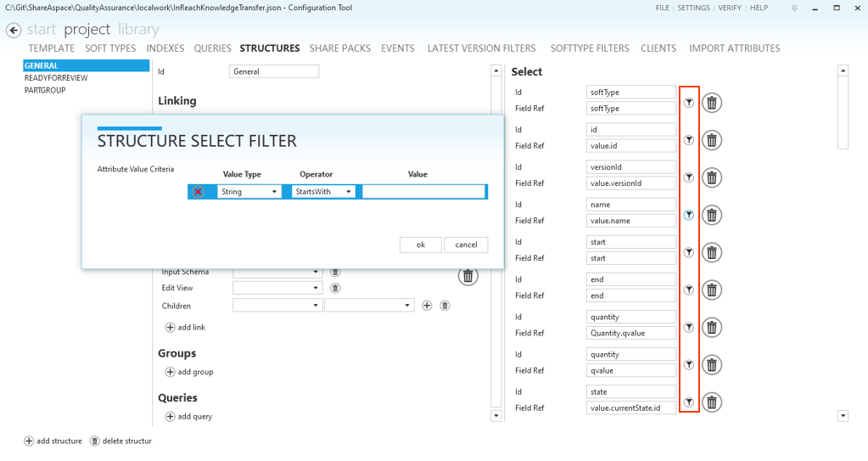Open filter for softType select row
This screenshot has height=461, width=868.
[689, 103]
